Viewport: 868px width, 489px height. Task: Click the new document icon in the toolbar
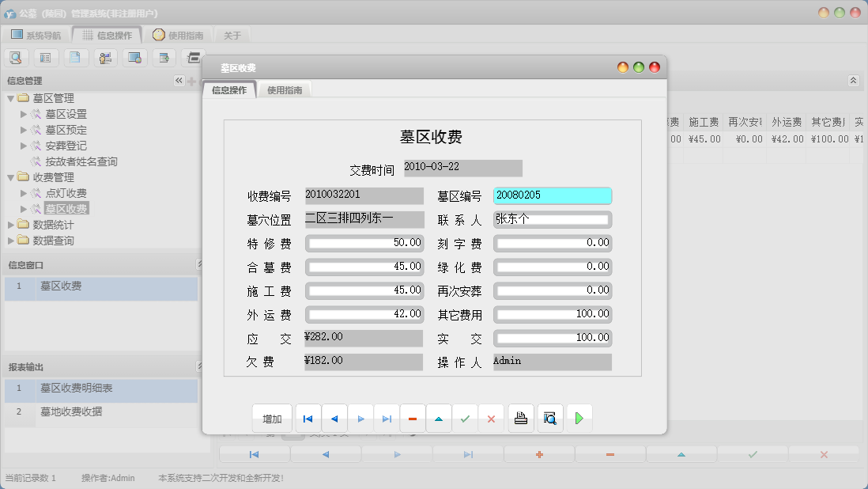[x=76, y=58]
